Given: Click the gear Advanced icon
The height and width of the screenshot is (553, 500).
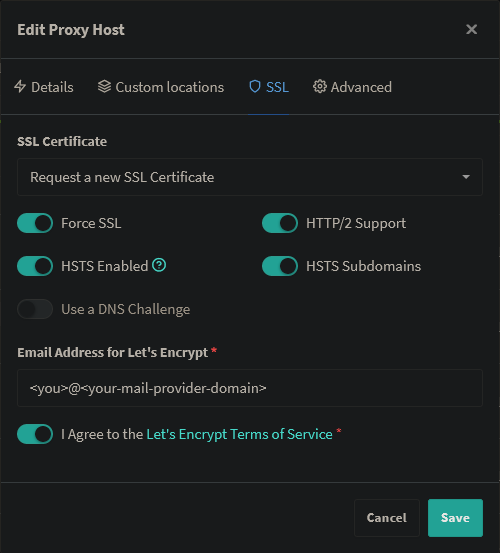Looking at the screenshot, I should click(320, 87).
